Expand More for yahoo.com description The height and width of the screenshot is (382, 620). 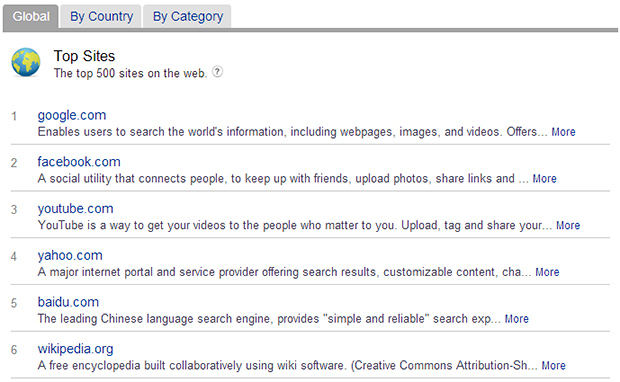pyautogui.click(x=547, y=272)
